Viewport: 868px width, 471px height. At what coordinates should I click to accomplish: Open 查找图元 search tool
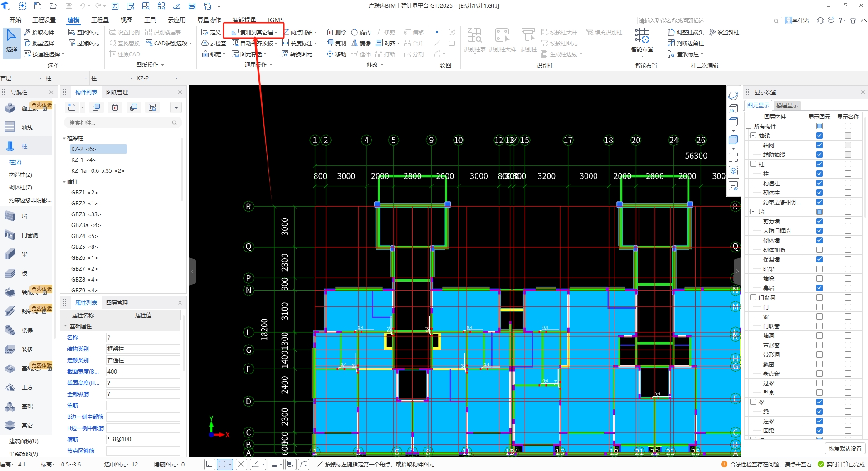tap(83, 32)
